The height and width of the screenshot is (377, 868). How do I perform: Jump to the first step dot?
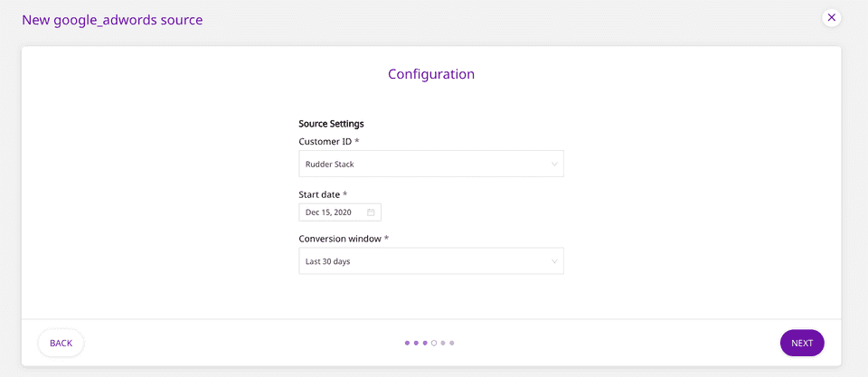coord(407,344)
